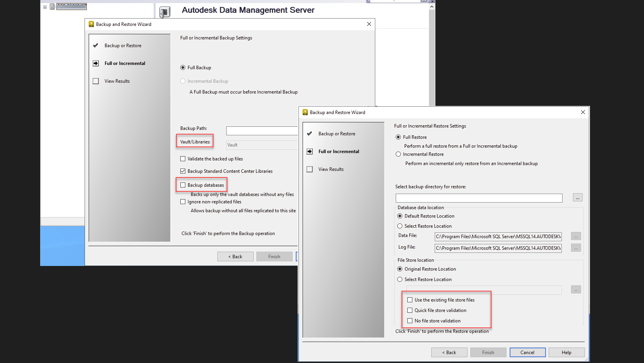Click the 'Backs up only the vault databases' description

click(242, 194)
